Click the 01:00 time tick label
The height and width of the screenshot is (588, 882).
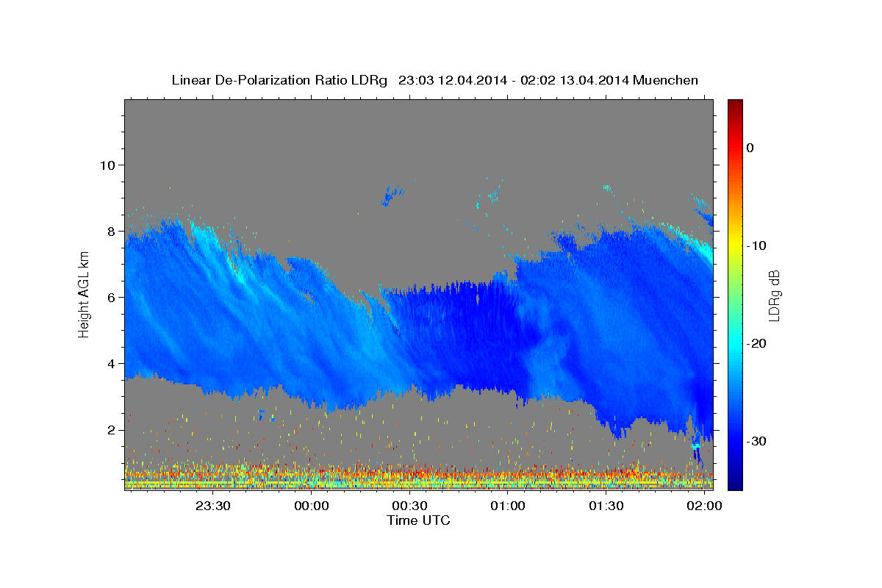(x=507, y=506)
